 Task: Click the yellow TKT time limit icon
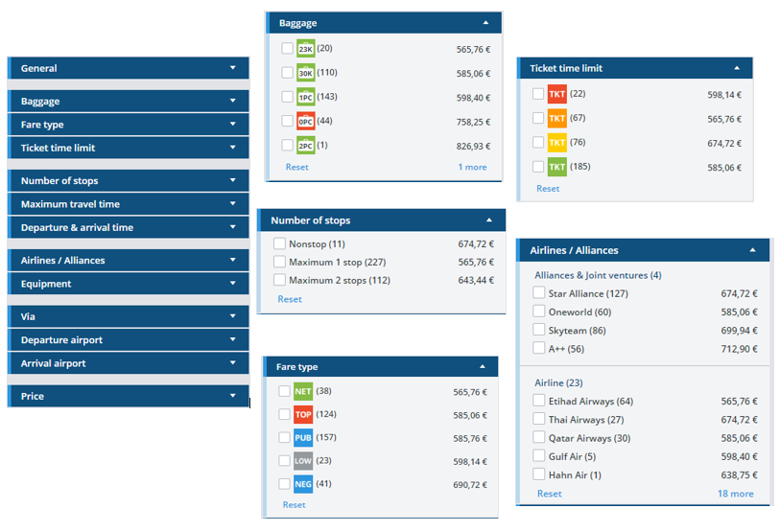click(556, 143)
